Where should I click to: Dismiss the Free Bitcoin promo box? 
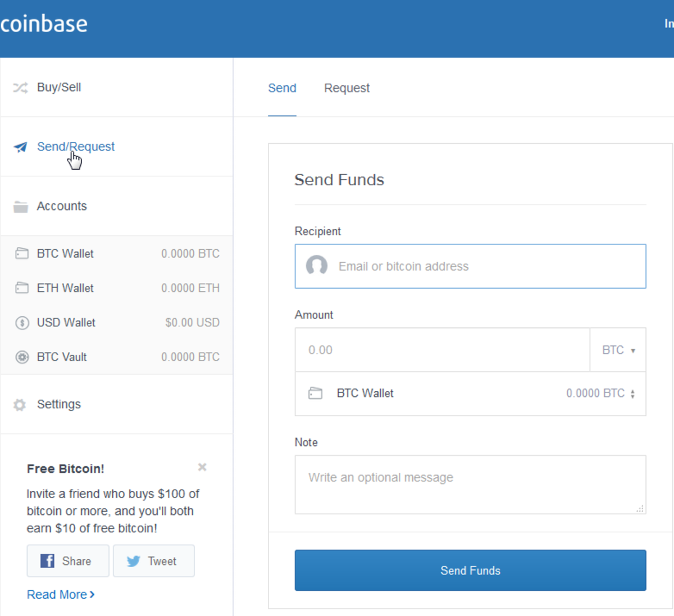tap(202, 467)
